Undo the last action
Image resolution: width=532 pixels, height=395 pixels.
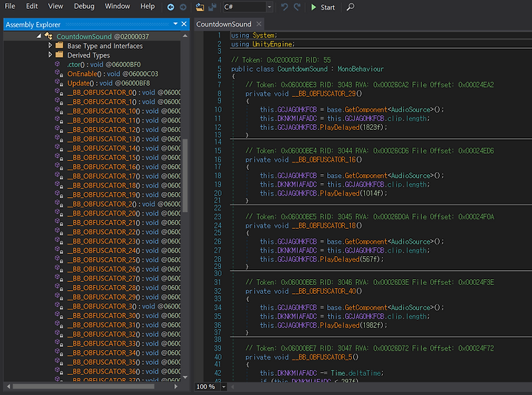284,7
